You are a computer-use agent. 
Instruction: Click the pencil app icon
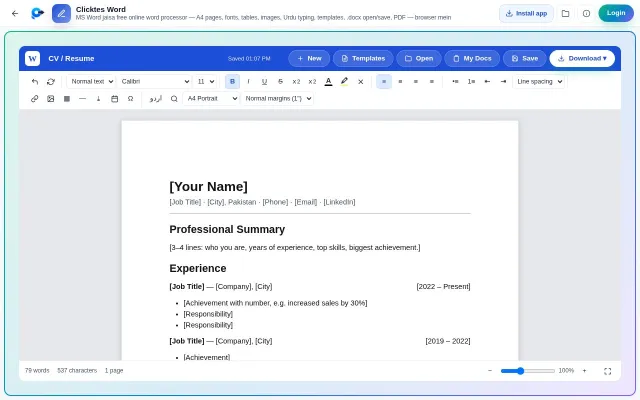61,13
